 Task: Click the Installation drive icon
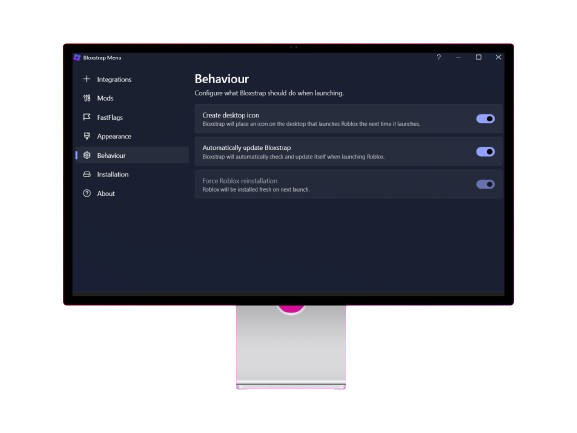pos(86,174)
